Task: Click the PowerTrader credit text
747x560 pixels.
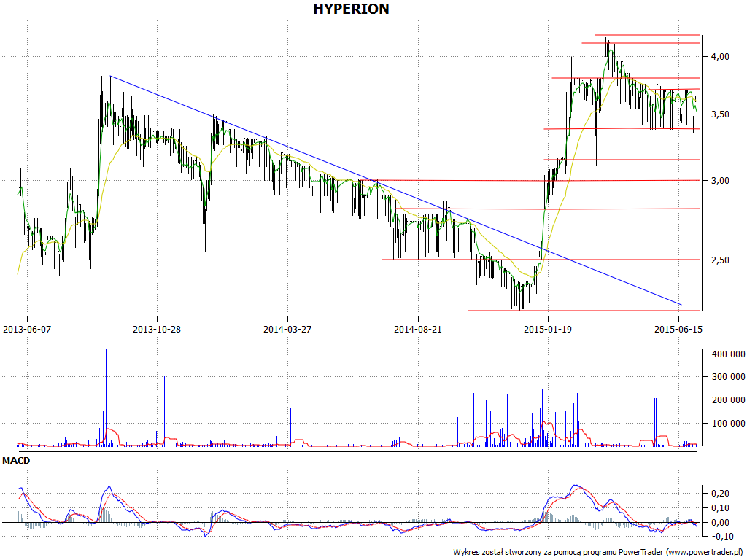Action: click(600, 553)
